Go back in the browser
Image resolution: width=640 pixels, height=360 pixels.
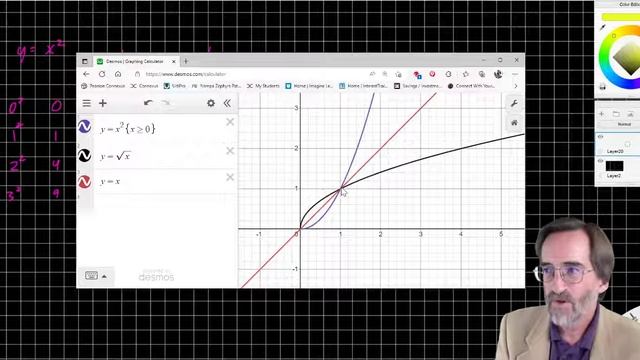coord(86,74)
